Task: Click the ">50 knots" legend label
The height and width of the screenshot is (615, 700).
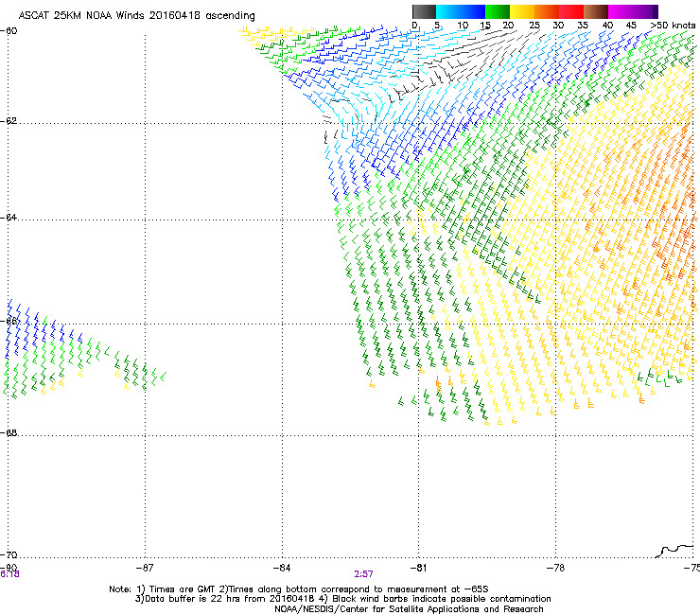Action: pos(674,26)
